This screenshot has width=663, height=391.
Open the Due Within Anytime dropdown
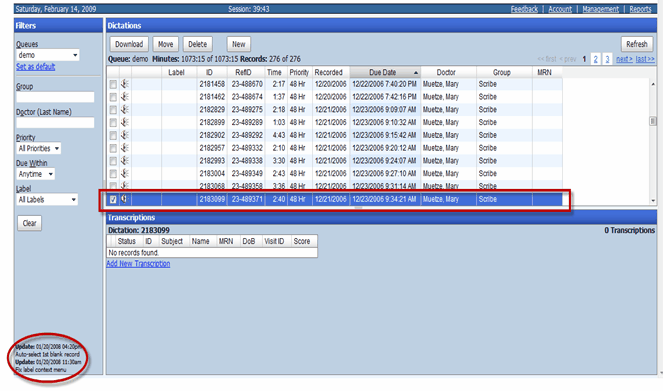click(x=36, y=174)
